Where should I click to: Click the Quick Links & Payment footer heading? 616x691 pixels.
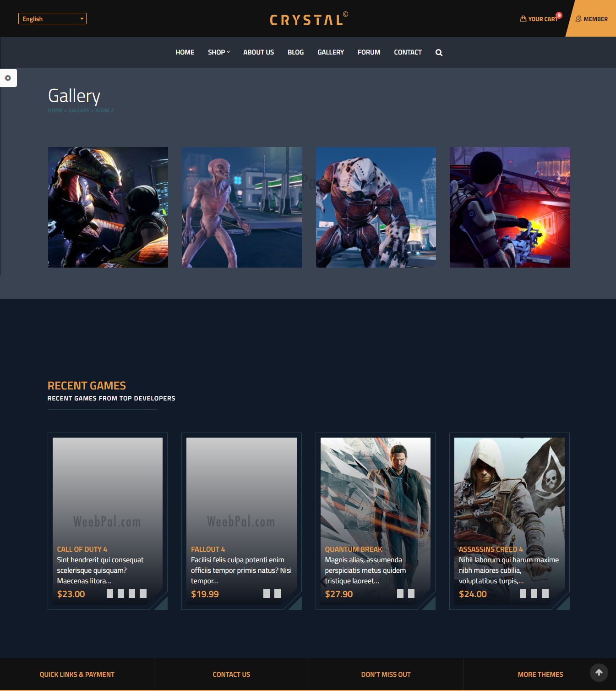[77, 675]
